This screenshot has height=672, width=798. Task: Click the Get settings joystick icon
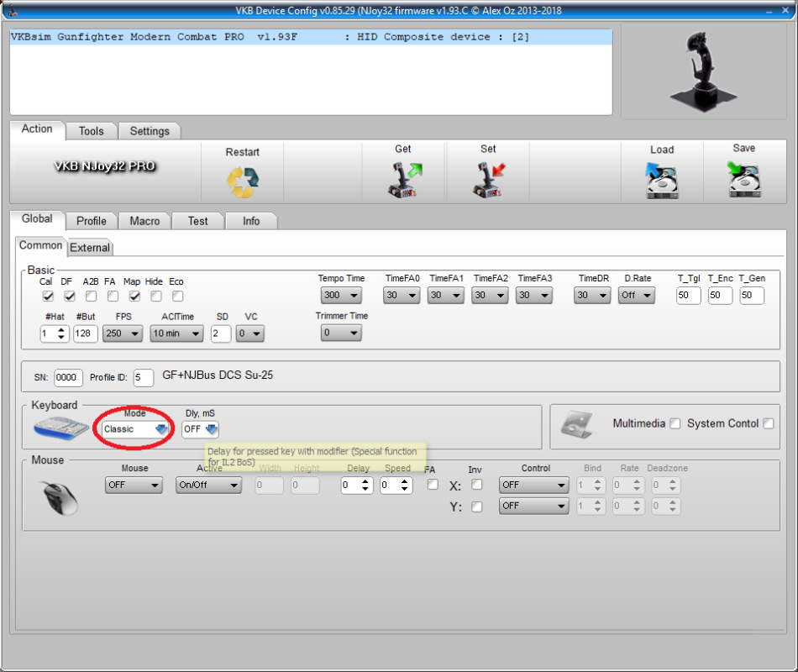tap(403, 180)
